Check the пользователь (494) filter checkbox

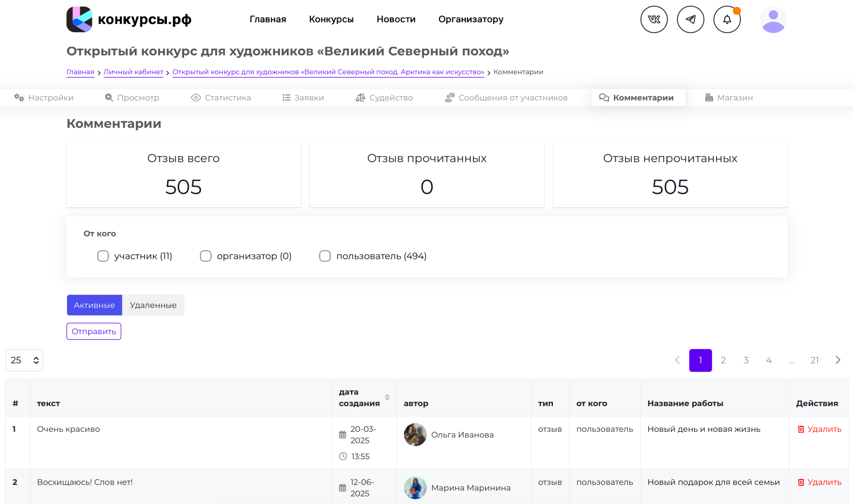[325, 256]
